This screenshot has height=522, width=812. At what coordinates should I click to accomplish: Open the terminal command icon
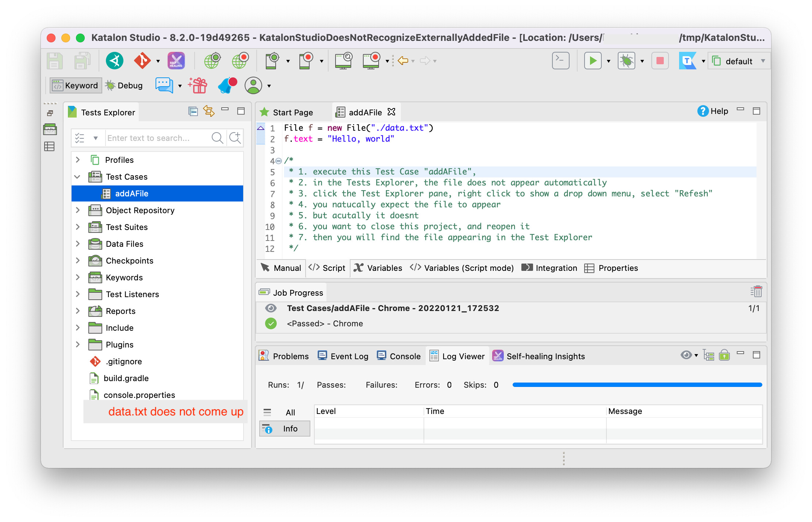(560, 61)
